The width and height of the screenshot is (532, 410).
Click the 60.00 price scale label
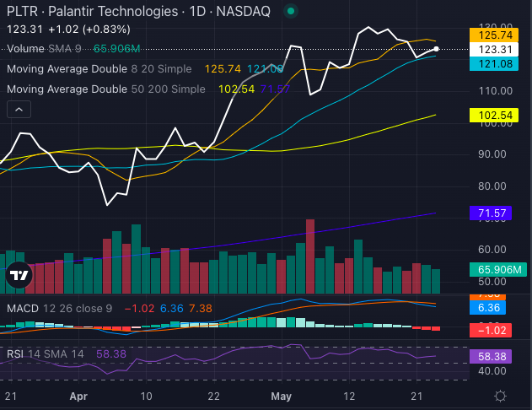[492, 250]
